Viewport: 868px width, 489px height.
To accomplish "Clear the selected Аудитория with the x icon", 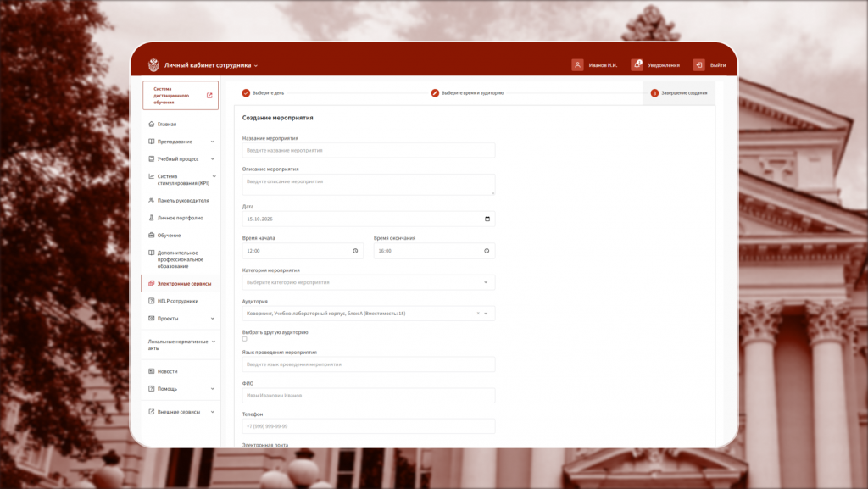I will 478,313.
